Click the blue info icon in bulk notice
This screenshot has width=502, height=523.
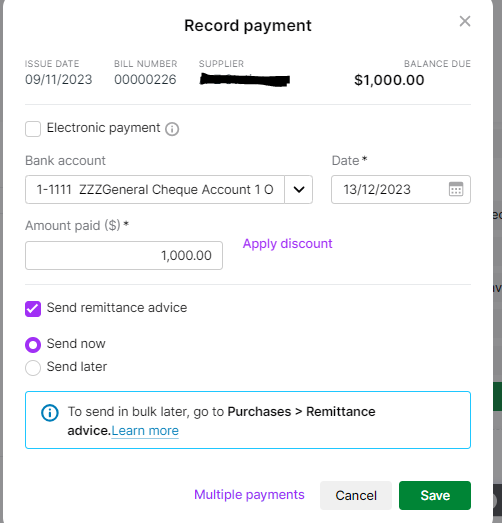(x=50, y=413)
